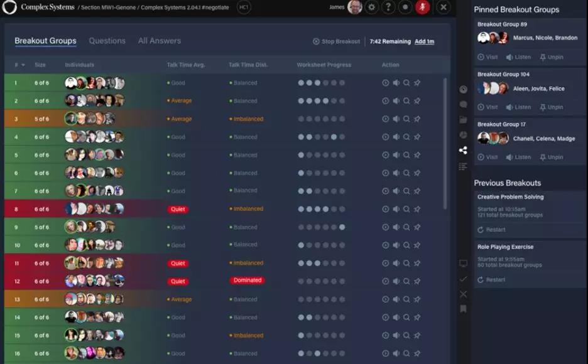Click the Quiet badge in row 11

pos(178,263)
